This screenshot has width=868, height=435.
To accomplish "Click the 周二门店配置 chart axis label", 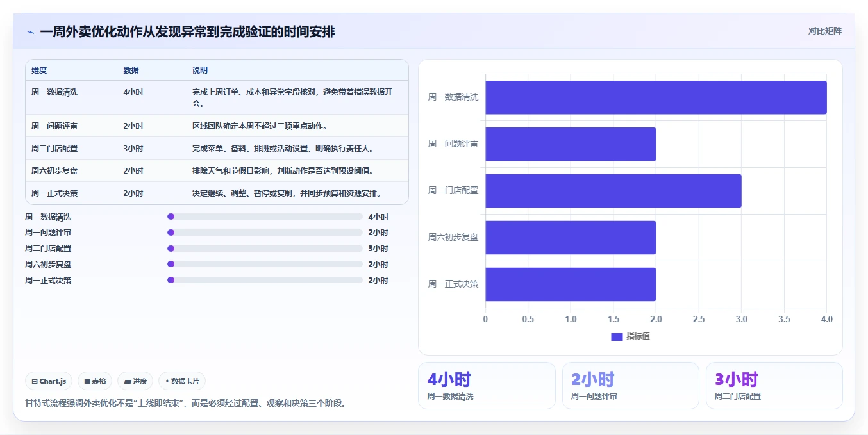I will (453, 191).
